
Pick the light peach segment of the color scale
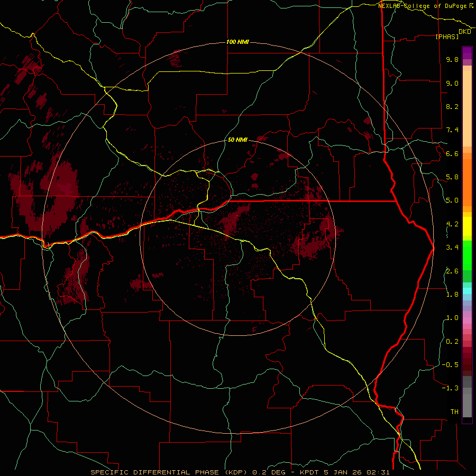coord(467,108)
